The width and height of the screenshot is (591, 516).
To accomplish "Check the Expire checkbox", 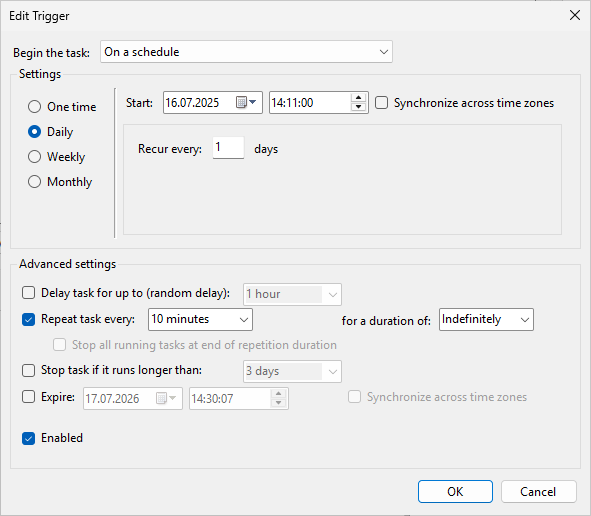I will point(29,397).
